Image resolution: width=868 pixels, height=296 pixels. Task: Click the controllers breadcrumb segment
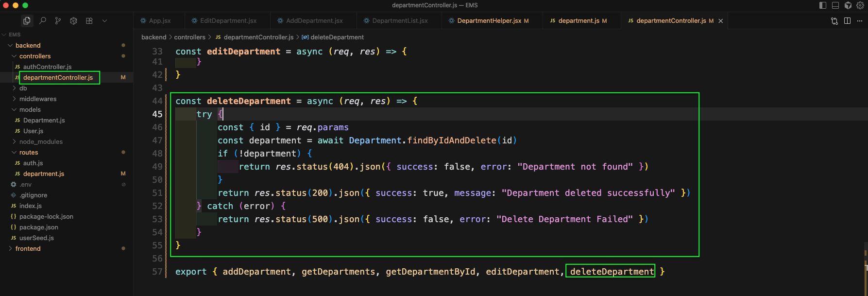[189, 37]
